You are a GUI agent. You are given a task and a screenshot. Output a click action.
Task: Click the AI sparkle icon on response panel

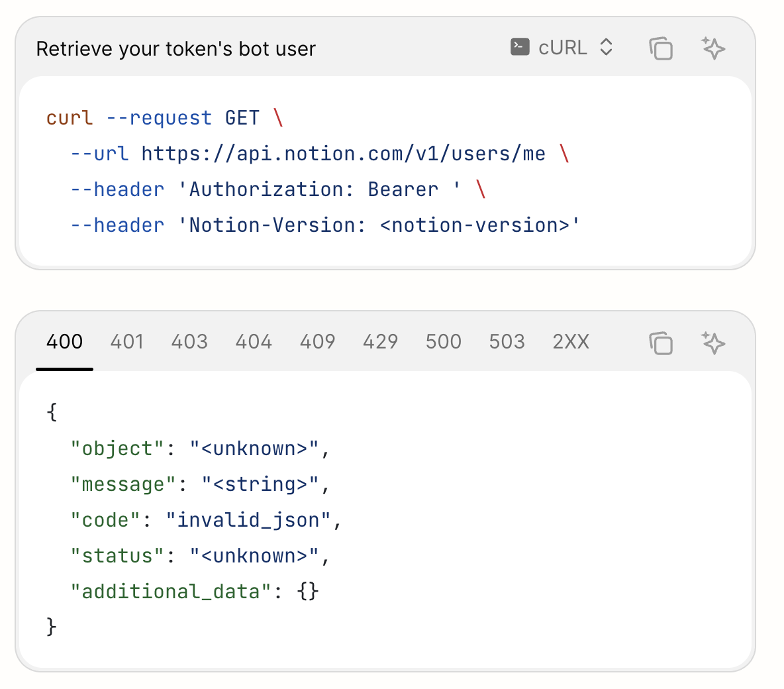pos(713,343)
